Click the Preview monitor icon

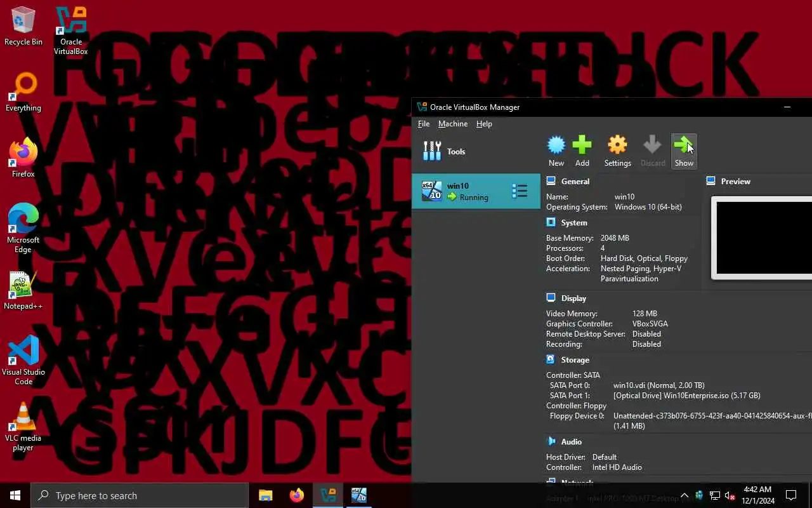pos(710,181)
